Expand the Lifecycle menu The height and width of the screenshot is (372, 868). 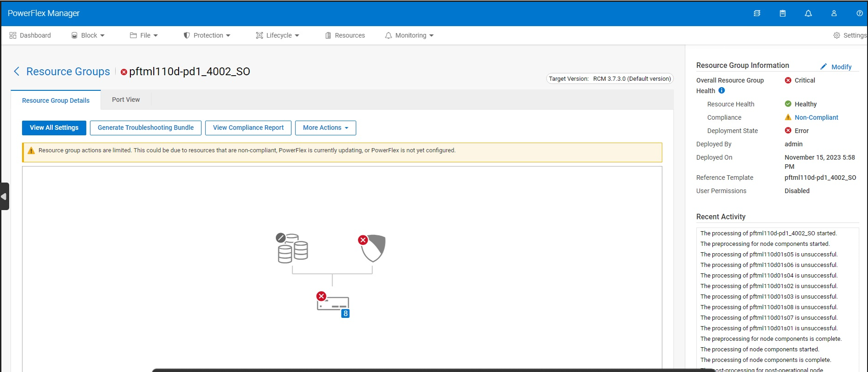278,35
